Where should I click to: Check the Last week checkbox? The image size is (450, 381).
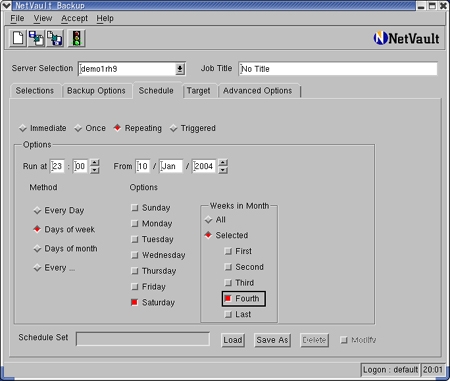pos(238,314)
